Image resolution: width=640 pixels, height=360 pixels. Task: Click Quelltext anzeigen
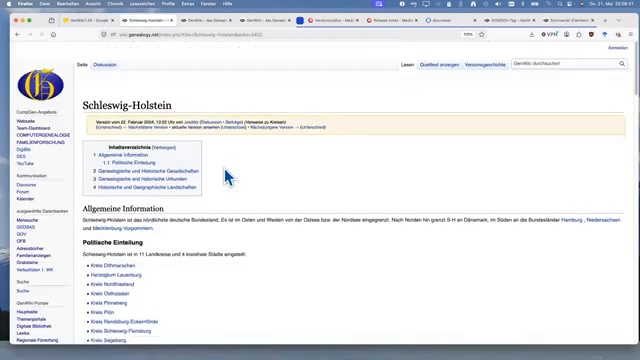(x=439, y=65)
